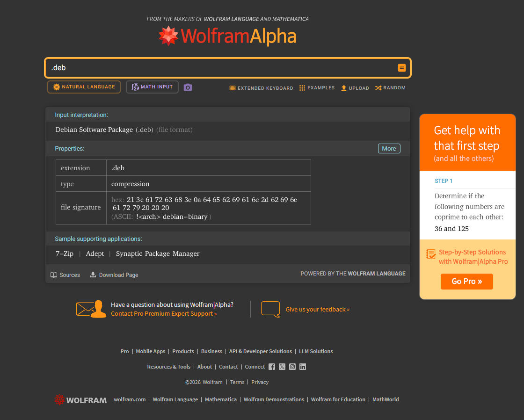Click Give us your feedback link
The width and height of the screenshot is (524, 420).
pyautogui.click(x=317, y=309)
